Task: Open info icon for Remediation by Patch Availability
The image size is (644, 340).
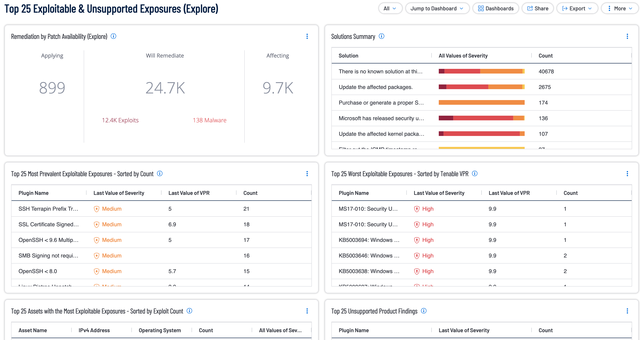Action: [x=113, y=36]
